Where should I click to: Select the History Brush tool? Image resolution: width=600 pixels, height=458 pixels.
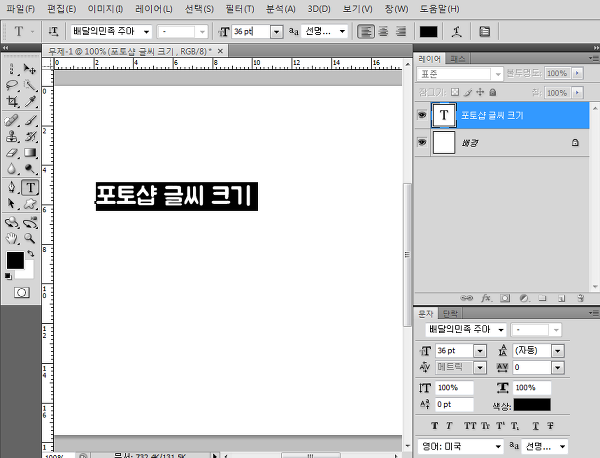click(30, 136)
